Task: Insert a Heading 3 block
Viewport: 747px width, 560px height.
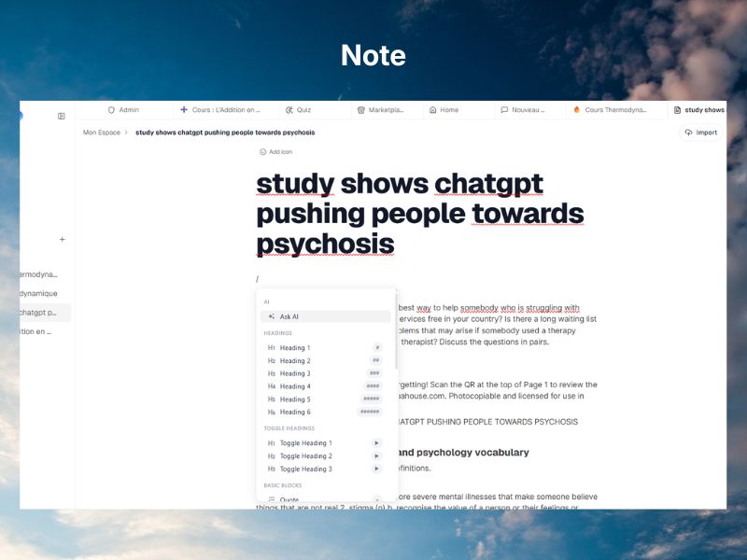Action: [x=295, y=373]
